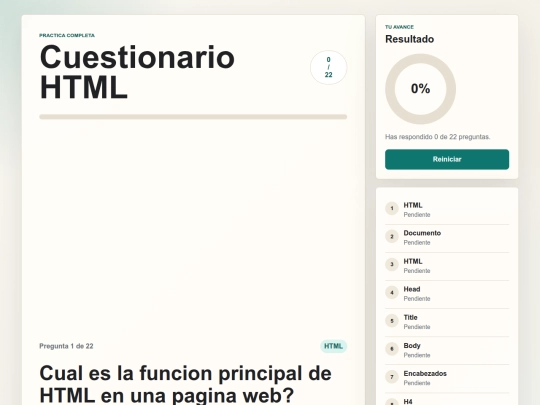Select question 4 Head item

pos(447,294)
